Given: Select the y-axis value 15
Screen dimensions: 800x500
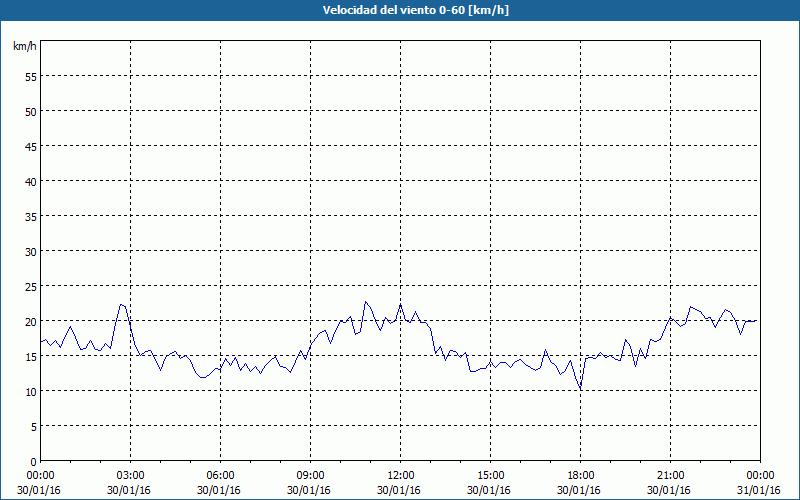Looking at the screenshot, I should click(31, 357).
